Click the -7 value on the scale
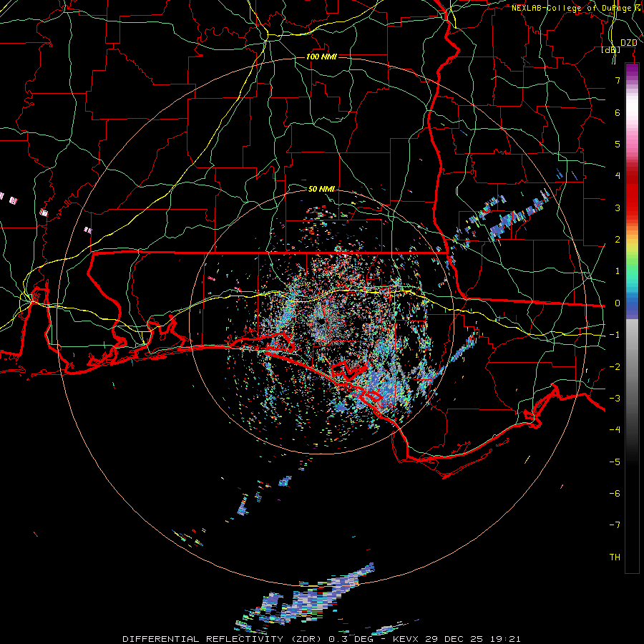Screen dimensions: 644x644 (x=615, y=525)
